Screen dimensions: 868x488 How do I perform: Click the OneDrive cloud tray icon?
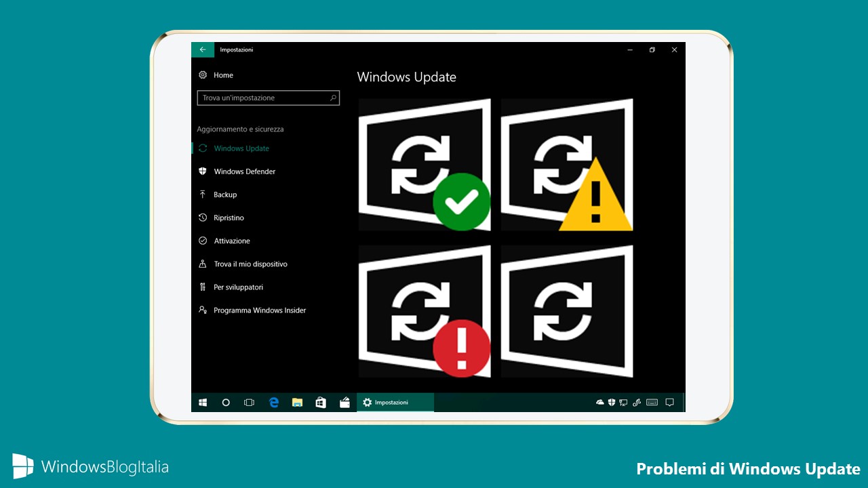pos(600,403)
